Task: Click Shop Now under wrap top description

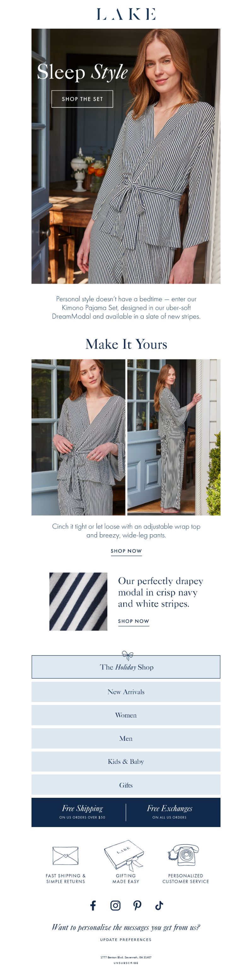Action: pos(126,551)
